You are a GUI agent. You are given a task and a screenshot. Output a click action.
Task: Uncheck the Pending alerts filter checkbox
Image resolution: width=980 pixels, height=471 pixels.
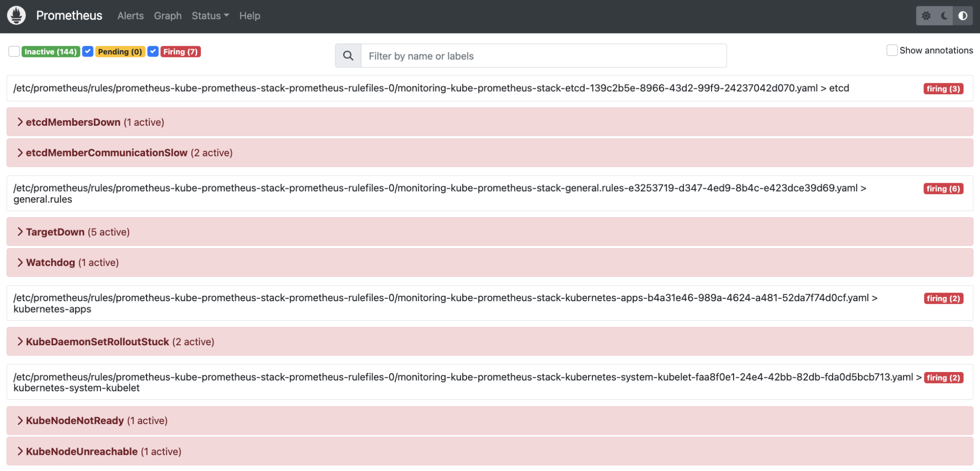[x=88, y=51]
